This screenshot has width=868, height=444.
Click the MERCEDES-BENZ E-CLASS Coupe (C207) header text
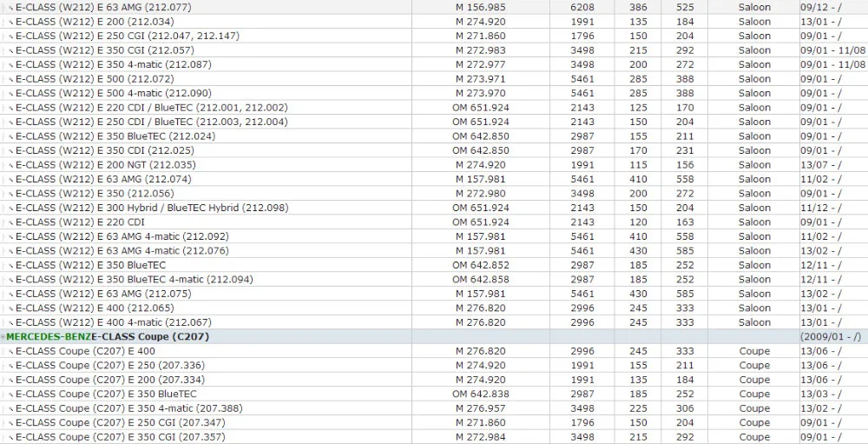108,337
